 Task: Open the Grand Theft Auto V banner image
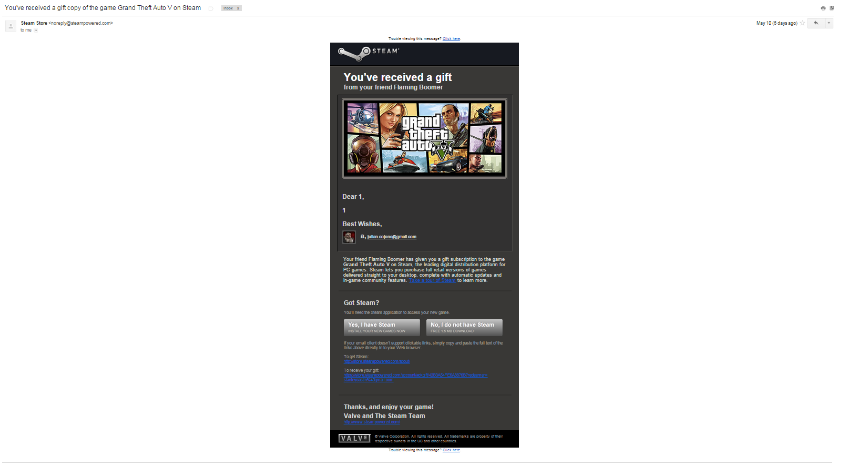(424, 138)
